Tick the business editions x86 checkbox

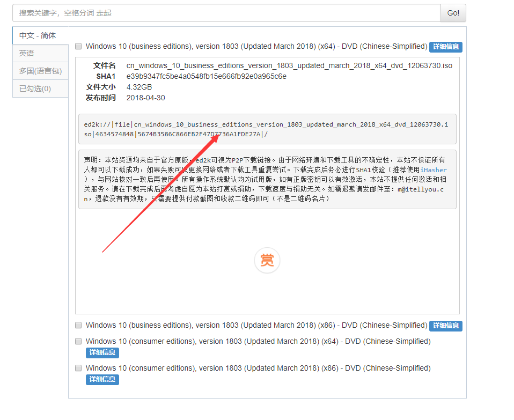(78, 326)
